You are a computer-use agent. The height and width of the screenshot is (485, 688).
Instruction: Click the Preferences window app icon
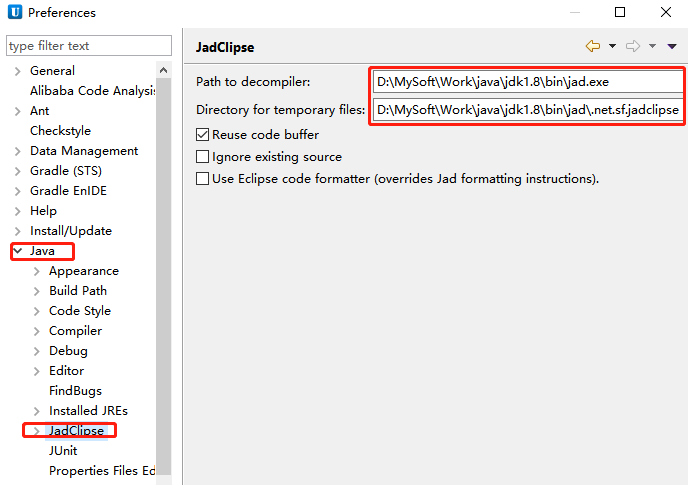coord(14,12)
